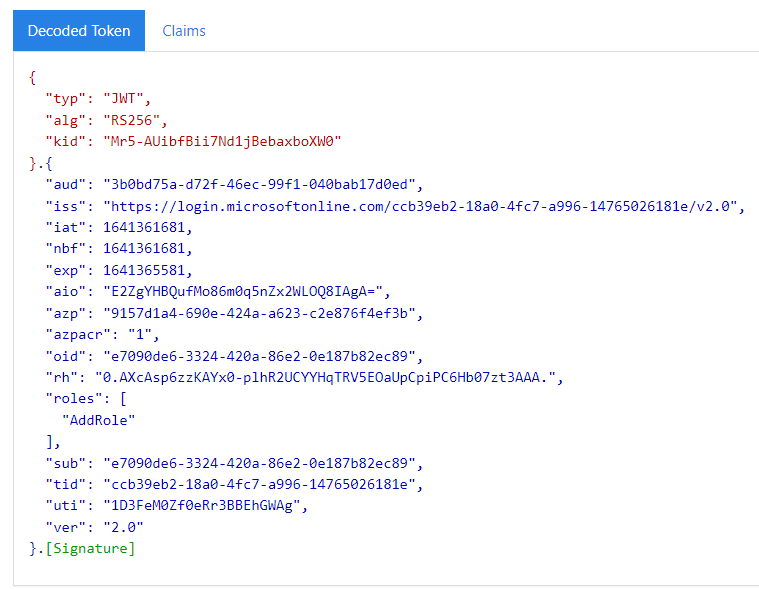Click the green [Signature] text
Screen dimensions: 759x589
tap(91, 548)
